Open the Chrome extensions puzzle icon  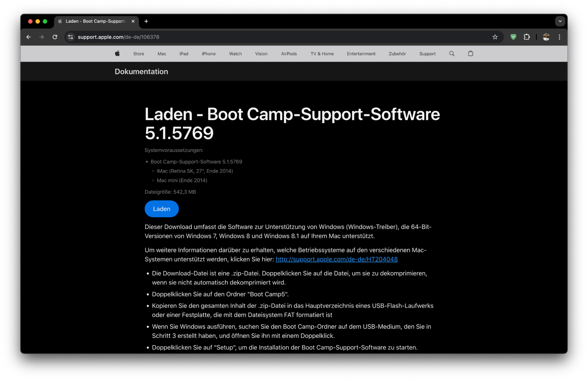tap(527, 37)
